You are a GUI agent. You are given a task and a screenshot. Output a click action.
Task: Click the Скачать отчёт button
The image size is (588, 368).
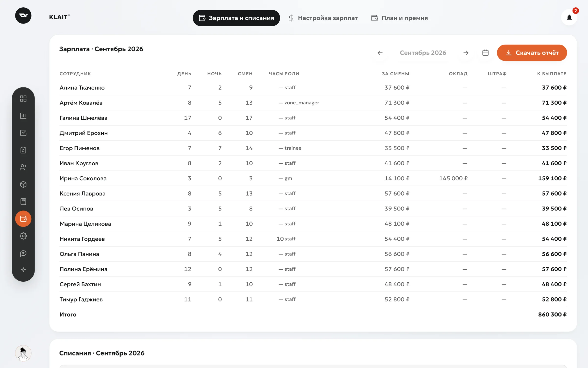532,53
